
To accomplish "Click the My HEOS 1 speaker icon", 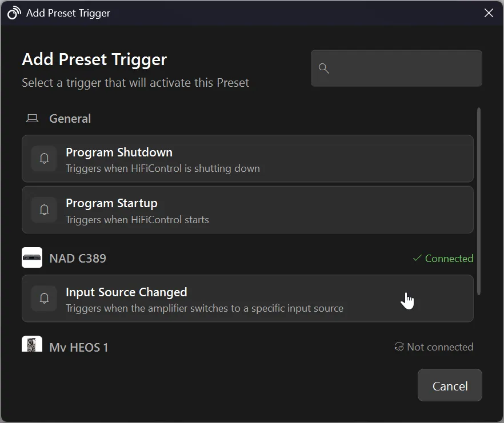I will (x=32, y=345).
